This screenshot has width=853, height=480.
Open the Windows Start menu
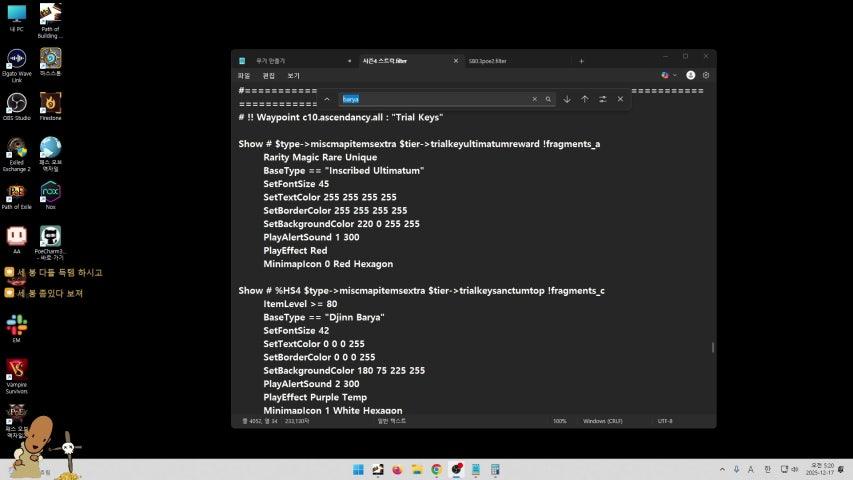pyautogui.click(x=357, y=469)
